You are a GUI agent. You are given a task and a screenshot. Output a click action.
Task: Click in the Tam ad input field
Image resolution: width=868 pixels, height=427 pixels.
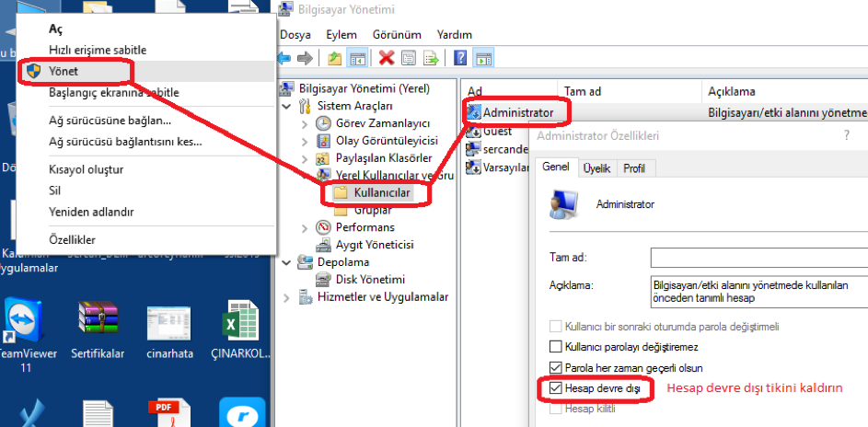pos(759,258)
